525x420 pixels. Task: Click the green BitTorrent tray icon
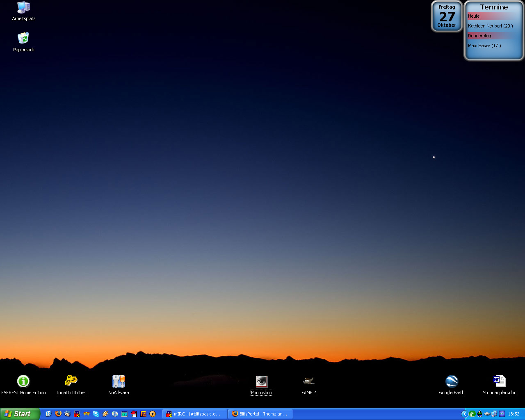(472, 414)
